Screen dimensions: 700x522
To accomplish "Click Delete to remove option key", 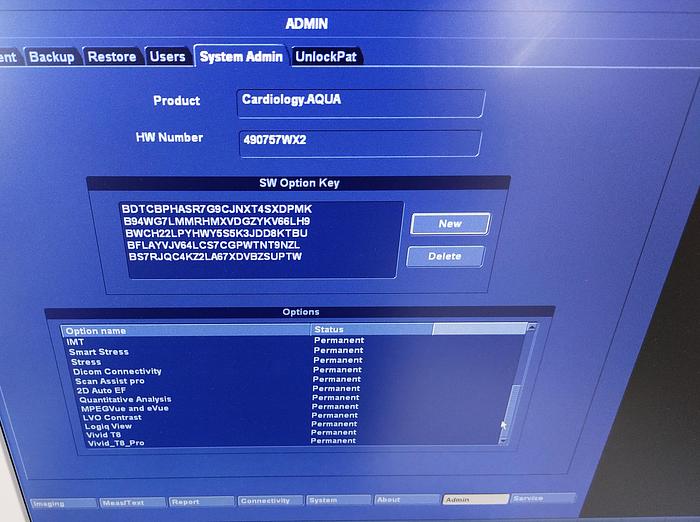I will coord(445,256).
